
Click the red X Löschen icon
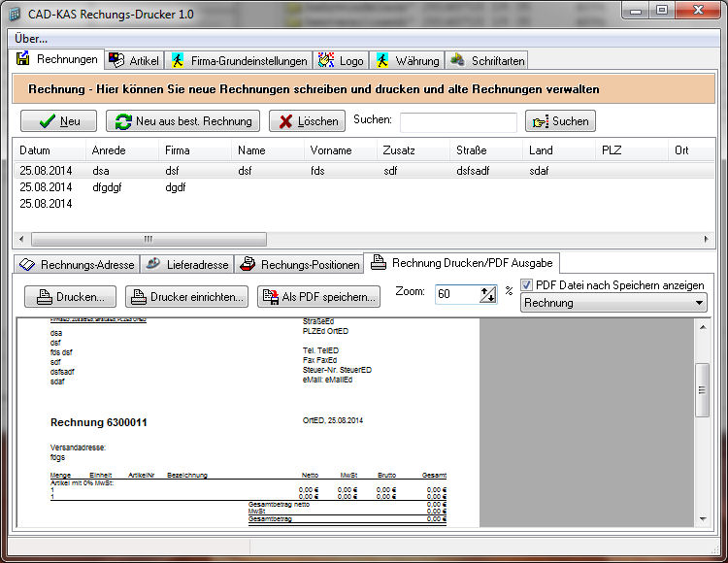(283, 121)
